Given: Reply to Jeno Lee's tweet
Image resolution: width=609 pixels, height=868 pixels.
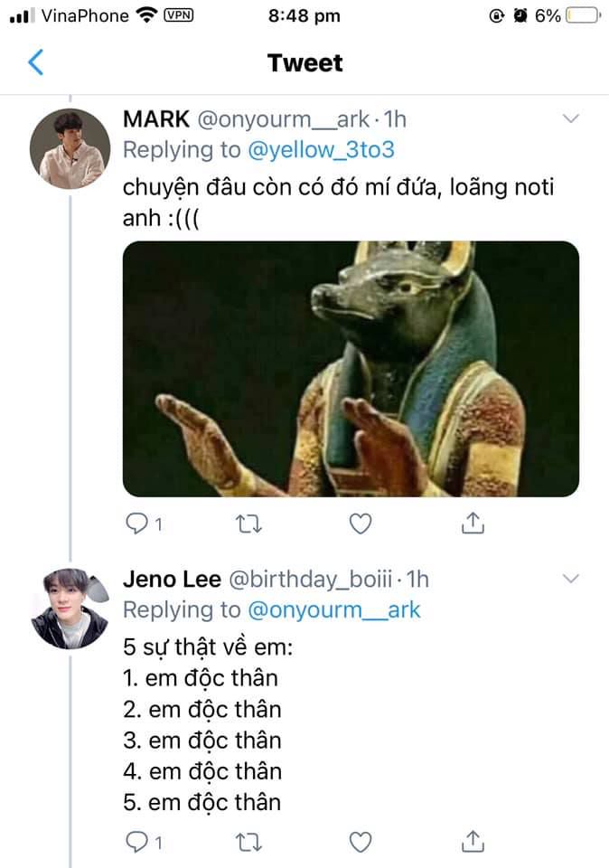Looking at the screenshot, I should point(136,843).
